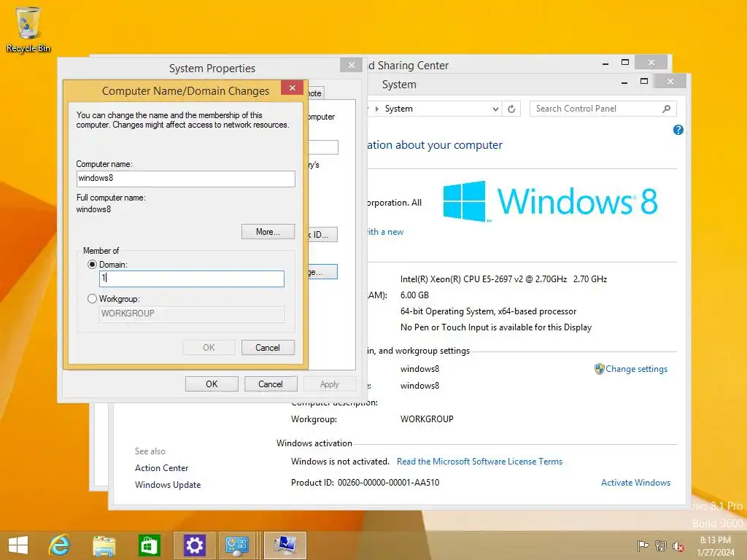Screen dimensions: 747x560
Task: Close the Computer Name/Domain Changes dialog
Action: (293, 87)
